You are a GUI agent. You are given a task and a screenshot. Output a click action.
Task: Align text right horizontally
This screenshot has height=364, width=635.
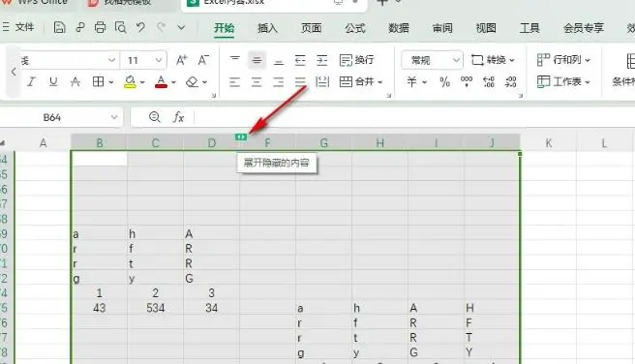tap(279, 82)
